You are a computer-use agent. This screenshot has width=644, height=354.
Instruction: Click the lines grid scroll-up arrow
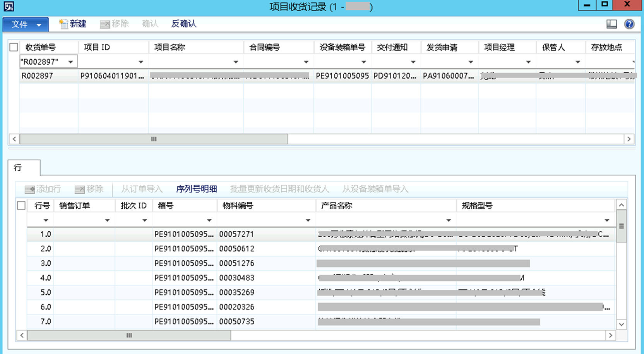point(622,205)
